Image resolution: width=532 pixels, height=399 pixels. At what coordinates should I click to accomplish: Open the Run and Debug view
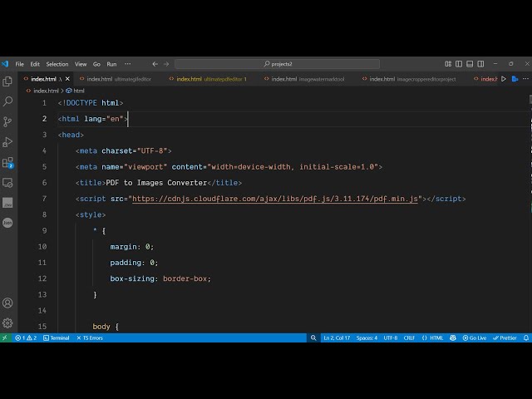point(7,142)
